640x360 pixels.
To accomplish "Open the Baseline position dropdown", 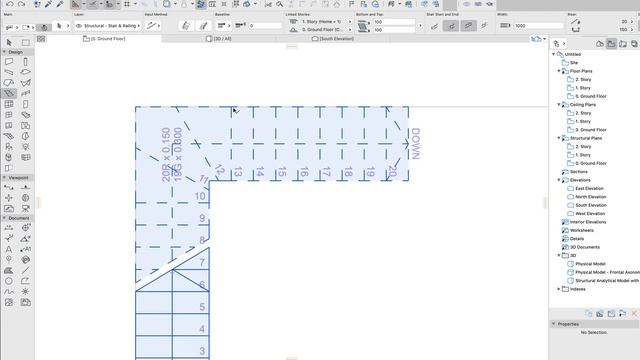I will [223, 26].
